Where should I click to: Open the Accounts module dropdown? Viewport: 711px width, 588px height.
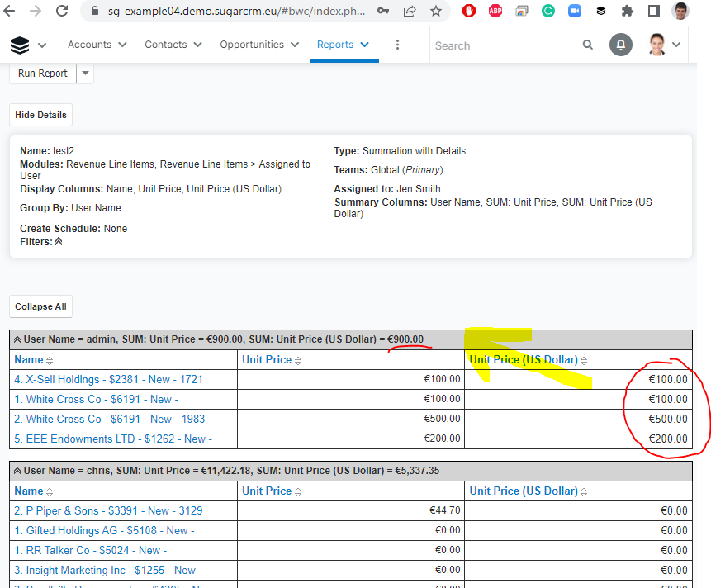coord(120,45)
